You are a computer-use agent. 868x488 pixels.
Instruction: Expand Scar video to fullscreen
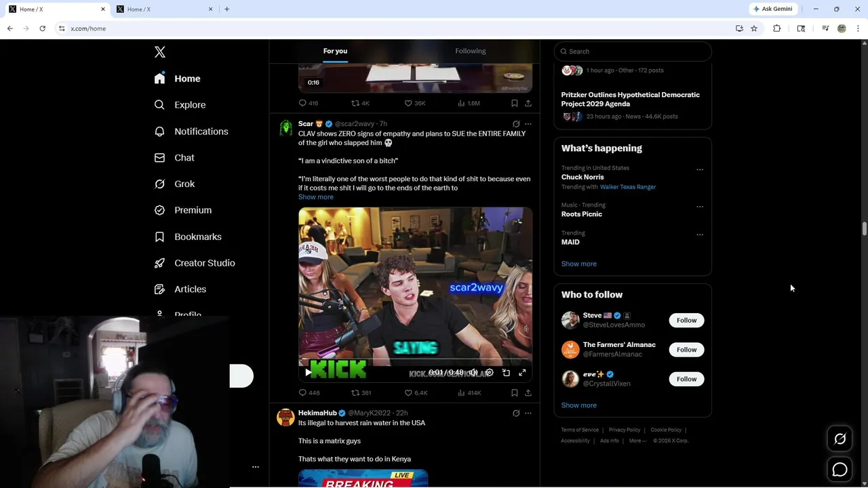[522, 372]
